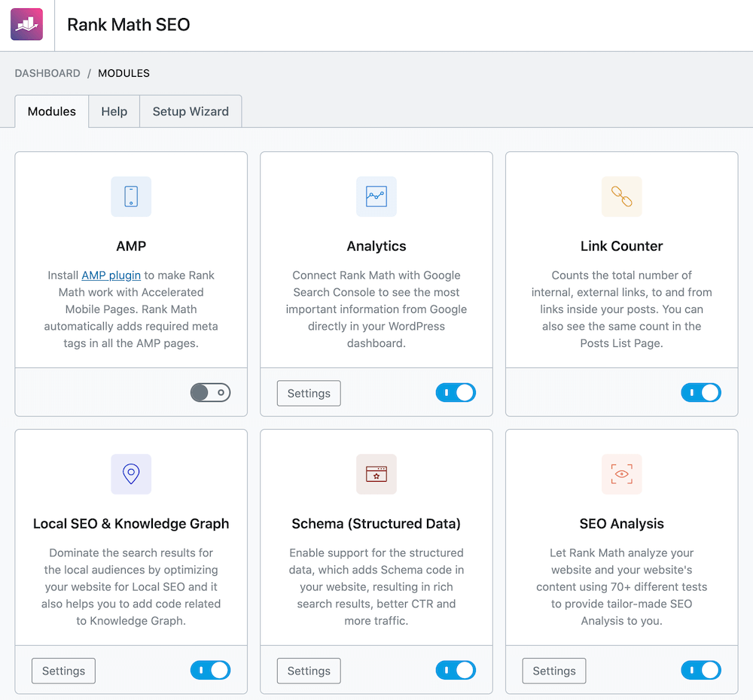Open Local SEO & Knowledge Graph Settings
This screenshot has height=700, width=753.
(x=63, y=670)
